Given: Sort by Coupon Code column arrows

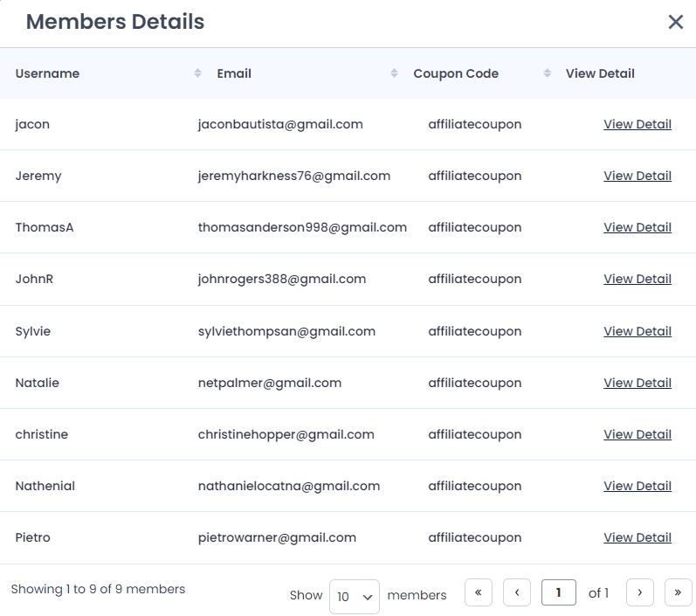Looking at the screenshot, I should (548, 73).
